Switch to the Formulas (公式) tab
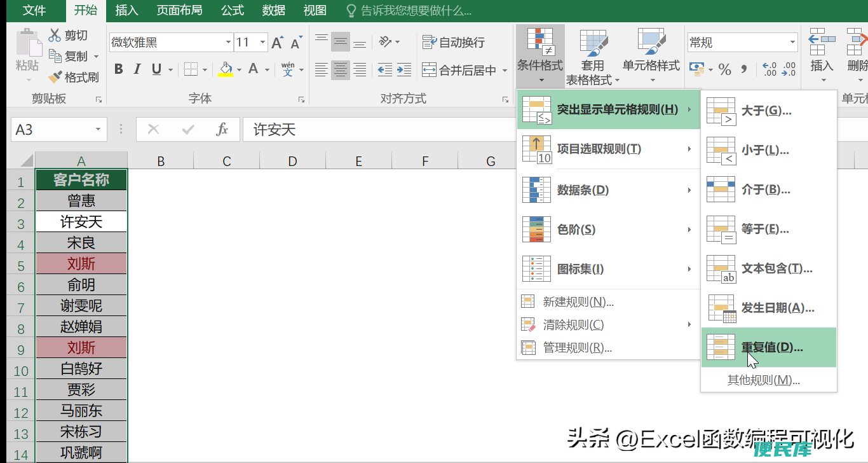868x463 pixels. click(x=233, y=10)
